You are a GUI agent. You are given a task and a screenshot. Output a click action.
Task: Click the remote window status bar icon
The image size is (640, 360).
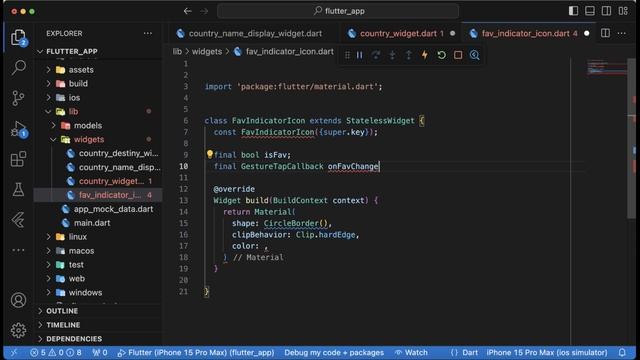(14, 352)
